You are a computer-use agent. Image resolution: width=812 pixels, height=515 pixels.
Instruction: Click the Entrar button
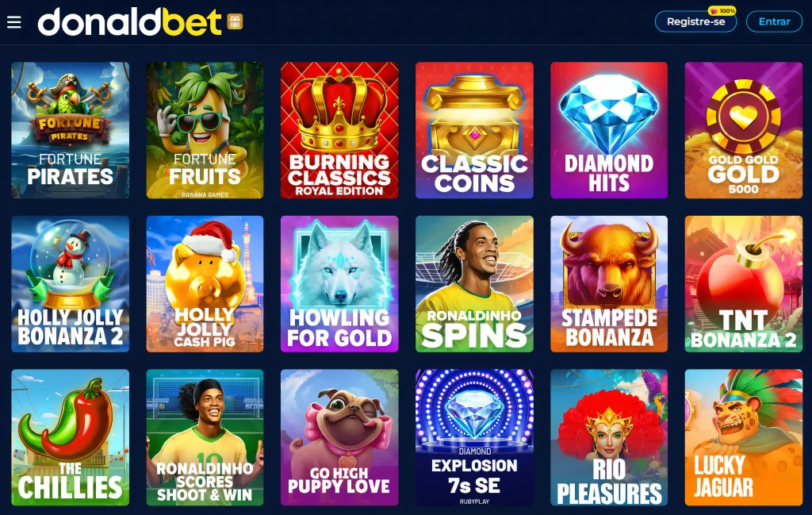774,21
